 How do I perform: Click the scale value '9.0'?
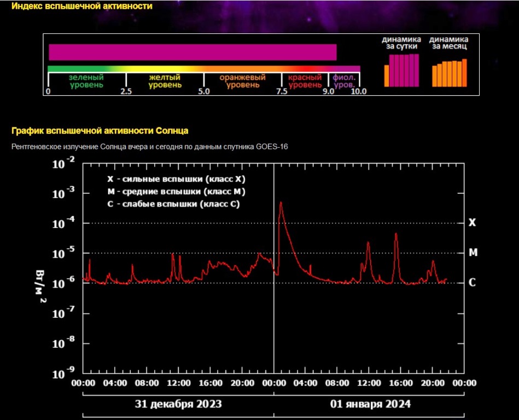(x=329, y=91)
